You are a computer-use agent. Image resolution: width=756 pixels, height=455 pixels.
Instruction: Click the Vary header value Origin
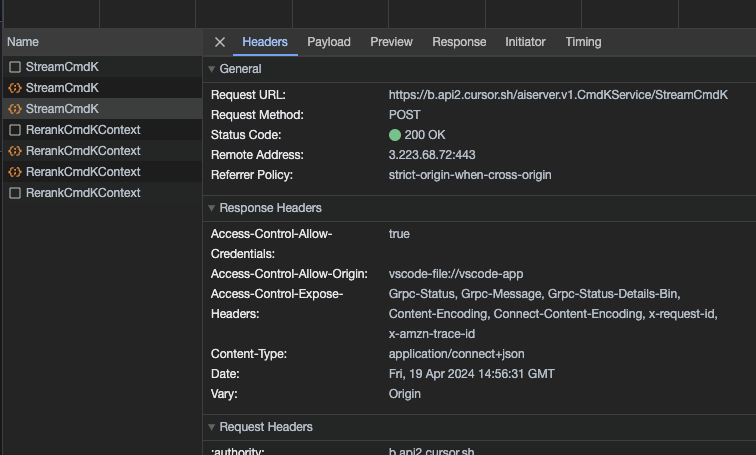(405, 394)
